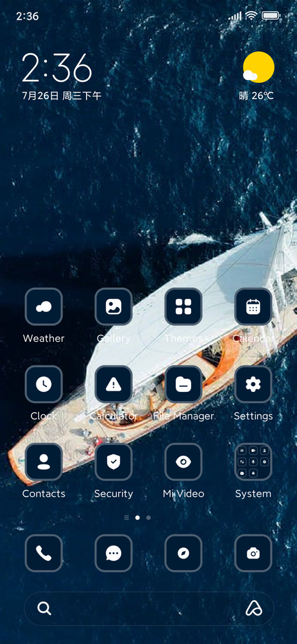Open the Camera from the dock
Screen dimensions: 297x644
click(x=253, y=553)
